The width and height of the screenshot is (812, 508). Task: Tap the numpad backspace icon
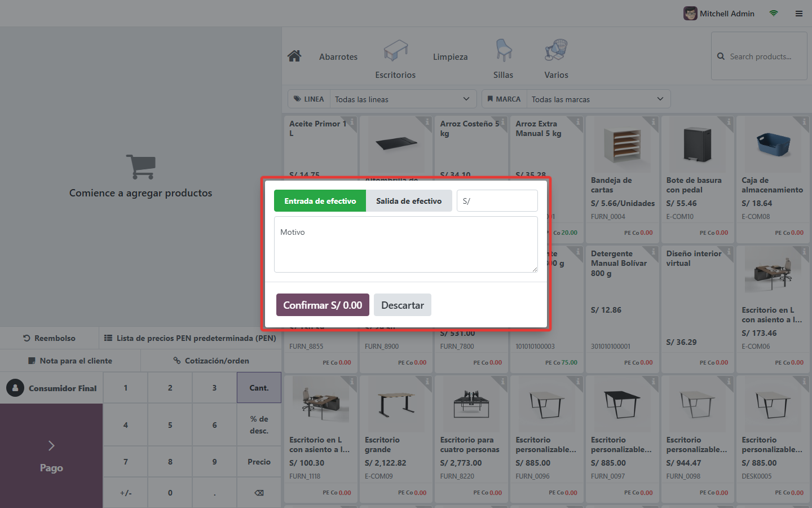click(259, 493)
